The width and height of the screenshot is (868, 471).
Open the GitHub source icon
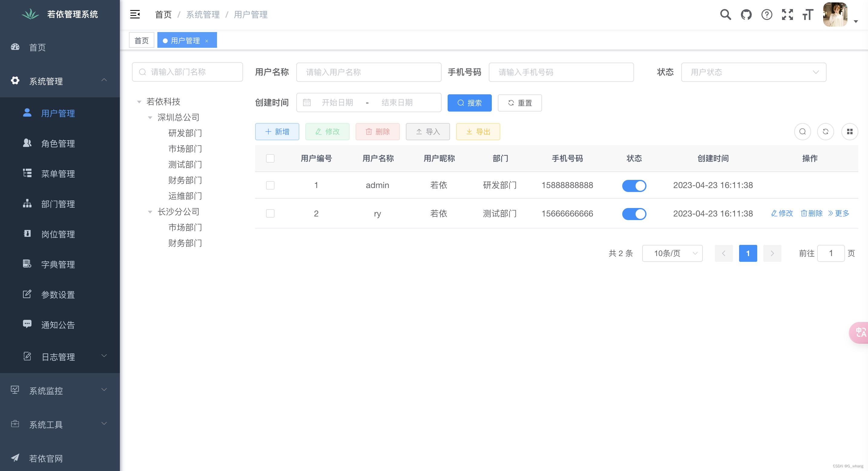coord(746,15)
